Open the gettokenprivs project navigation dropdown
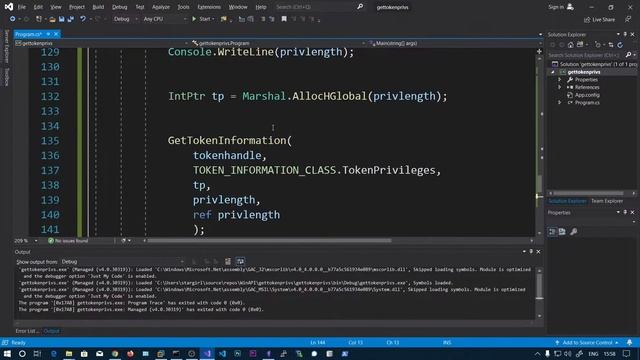 point(102,43)
